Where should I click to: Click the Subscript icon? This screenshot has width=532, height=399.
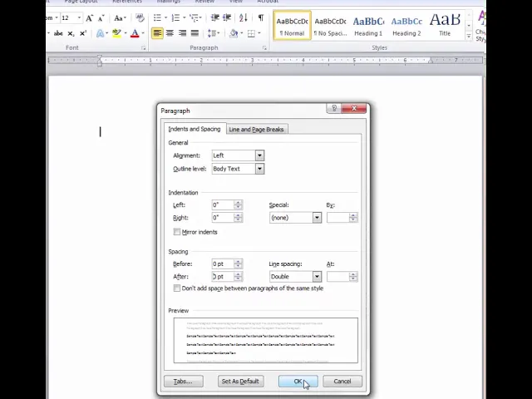click(71, 33)
